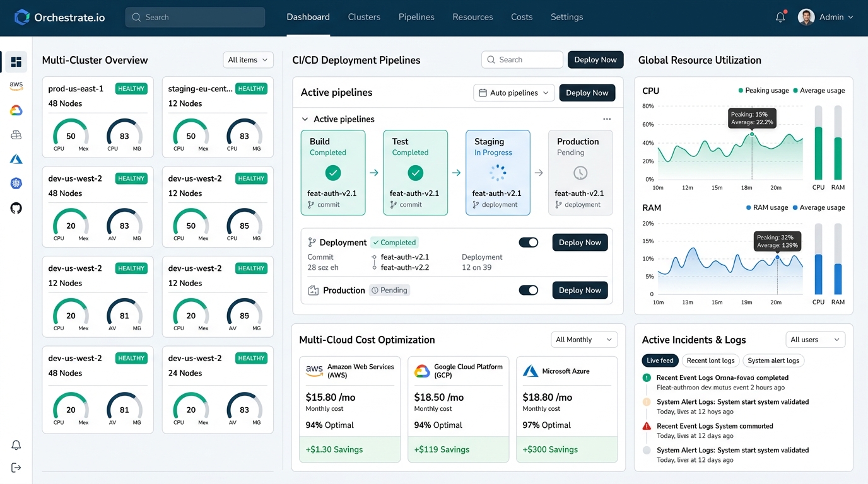Image resolution: width=868 pixels, height=484 pixels.
Task: Click Deploy Now in the Deployment row
Action: point(580,243)
